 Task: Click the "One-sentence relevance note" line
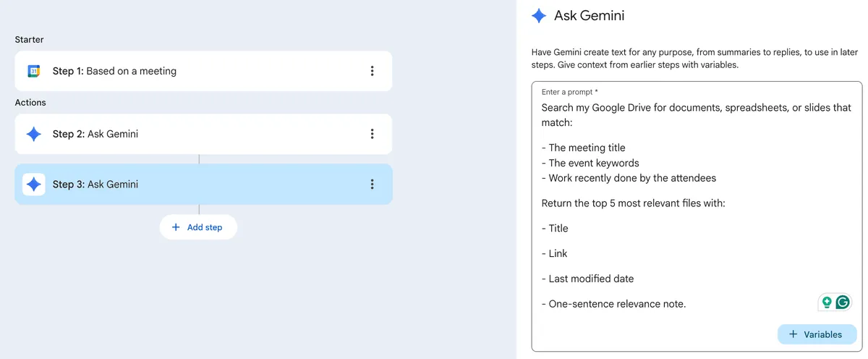613,304
